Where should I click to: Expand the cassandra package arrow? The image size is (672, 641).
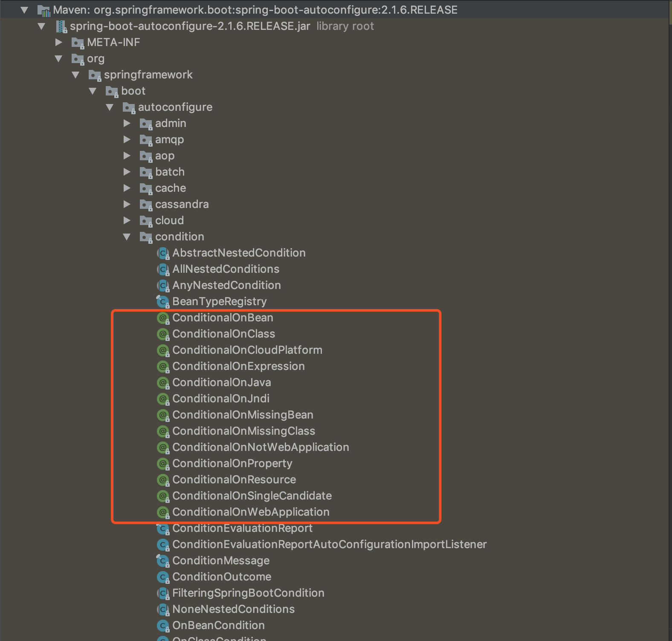point(127,204)
